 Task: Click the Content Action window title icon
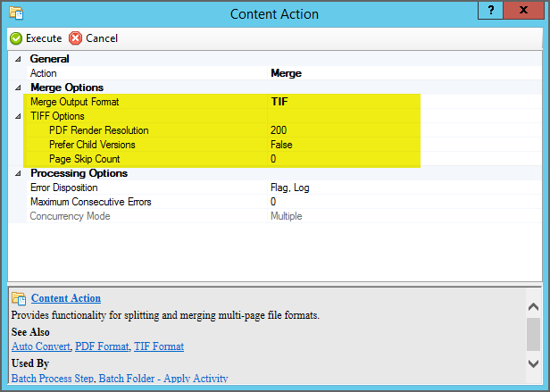(15, 14)
